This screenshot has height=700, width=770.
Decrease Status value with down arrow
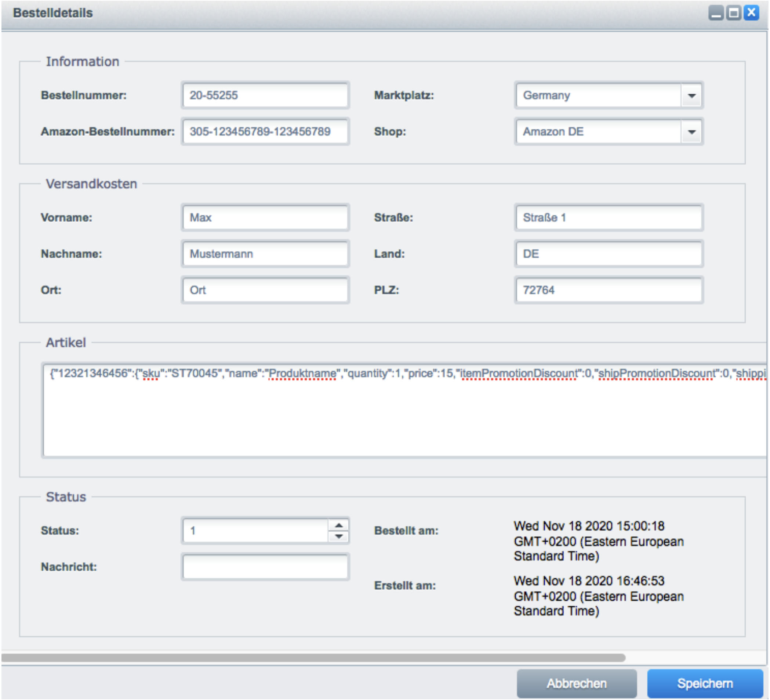(x=338, y=536)
